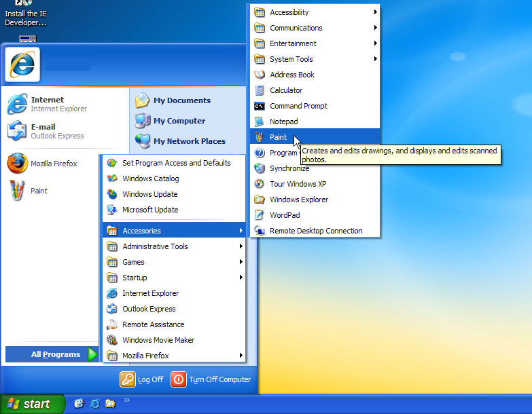Click the Internet Explorer icon in pinned list

pyautogui.click(x=17, y=104)
